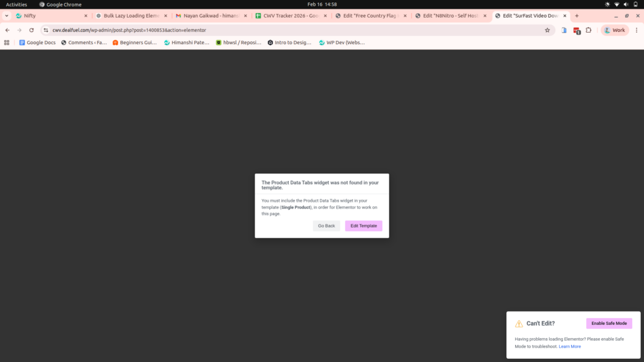
Task: Open the Google Docs bookmark
Action: (37, 43)
